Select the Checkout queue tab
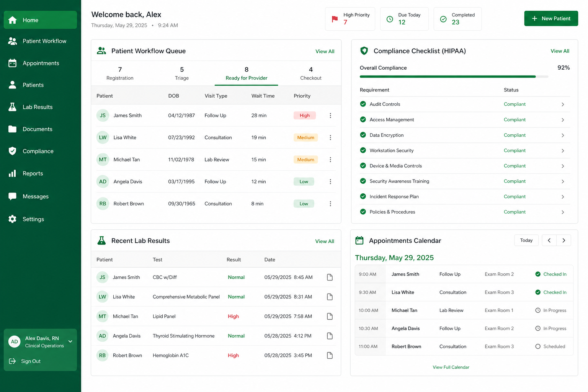The height and width of the screenshot is (392, 588). [x=311, y=73]
